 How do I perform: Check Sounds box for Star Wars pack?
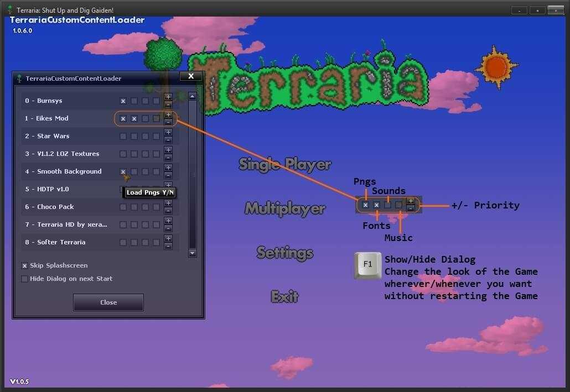point(145,136)
